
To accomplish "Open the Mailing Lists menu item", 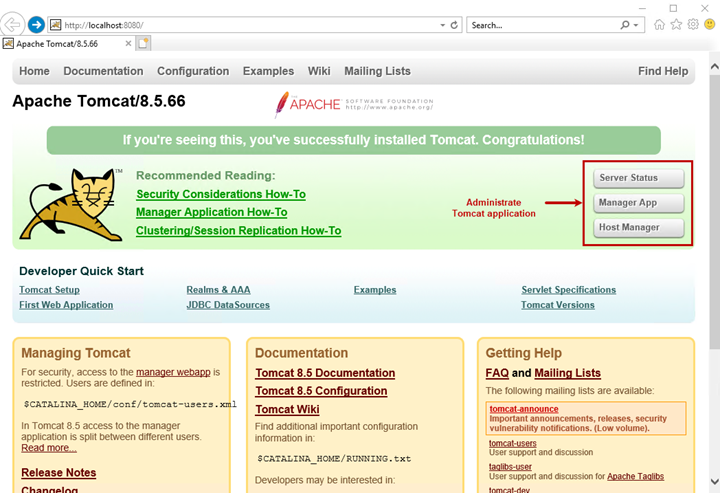I will point(377,71).
